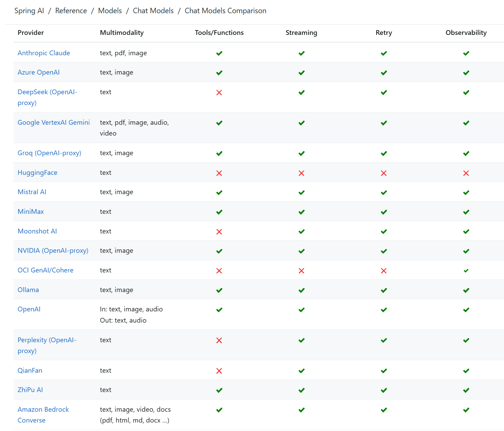Screen dimensions: 504x431
Task: Click OCI GenAI/Cohere's green check under Observability
Action: click(466, 271)
